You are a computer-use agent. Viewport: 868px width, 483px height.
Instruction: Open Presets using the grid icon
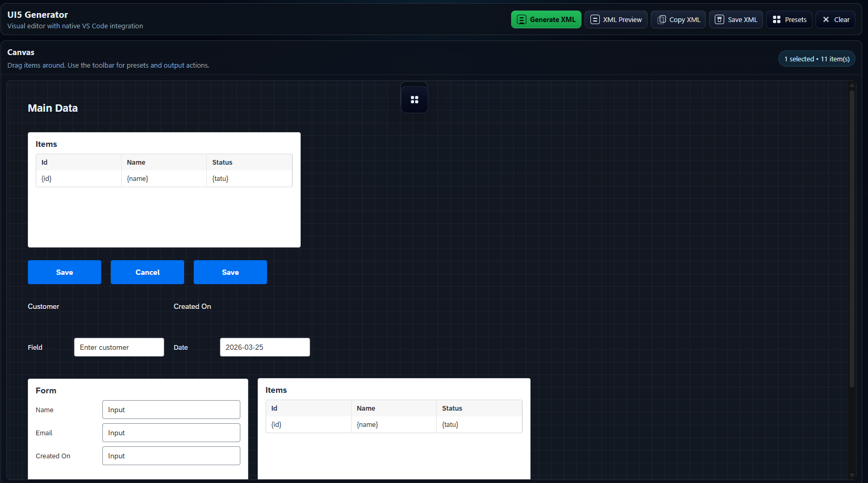(776, 19)
